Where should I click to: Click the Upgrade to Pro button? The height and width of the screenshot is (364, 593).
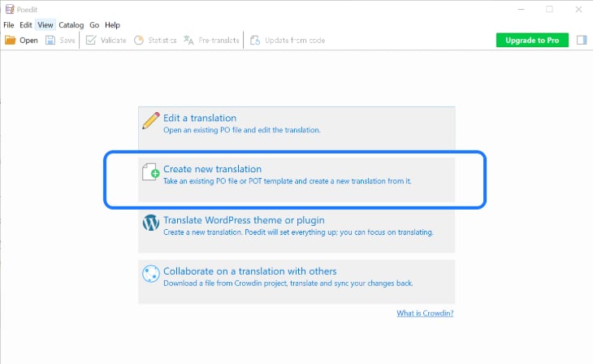(x=532, y=40)
